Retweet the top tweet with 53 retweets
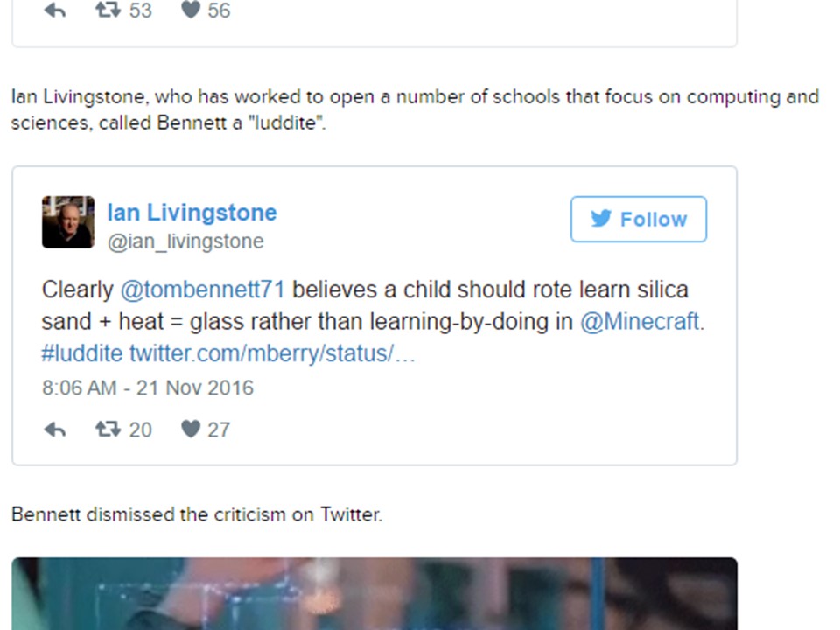Viewport: 840px width, 630px height. (108, 10)
